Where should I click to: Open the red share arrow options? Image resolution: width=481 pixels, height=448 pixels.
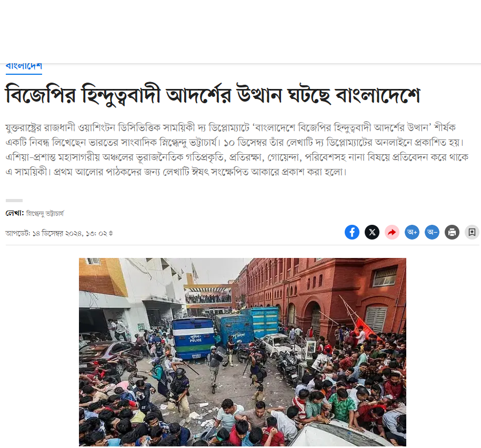[x=392, y=232]
